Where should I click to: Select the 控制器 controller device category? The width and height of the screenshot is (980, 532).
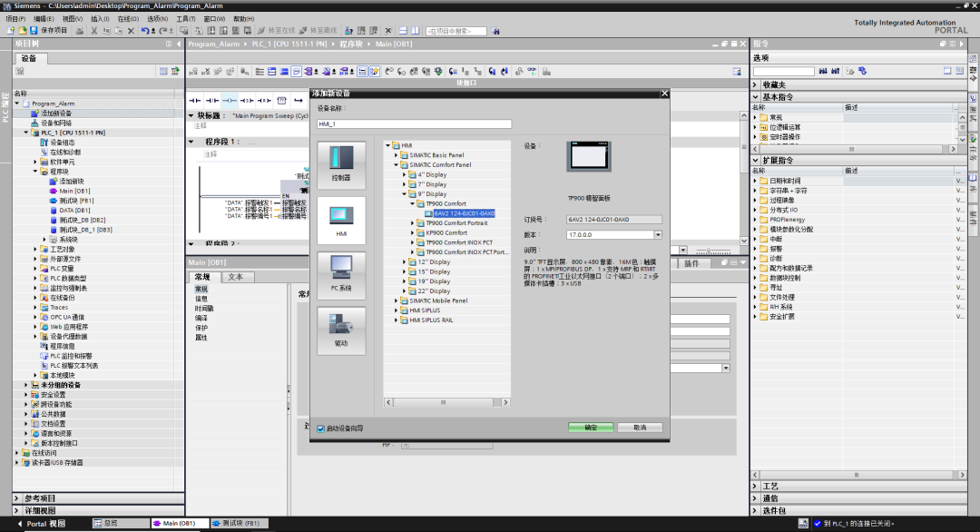point(341,164)
